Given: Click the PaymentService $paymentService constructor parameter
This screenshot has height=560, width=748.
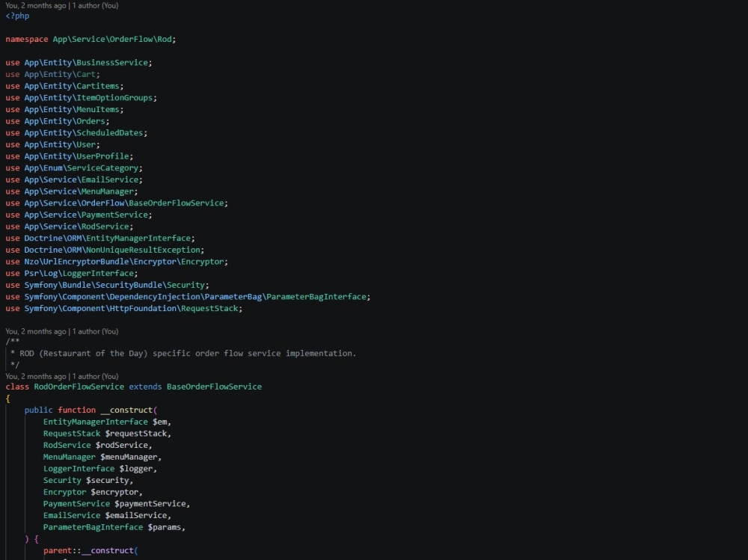Looking at the screenshot, I should [117, 504].
